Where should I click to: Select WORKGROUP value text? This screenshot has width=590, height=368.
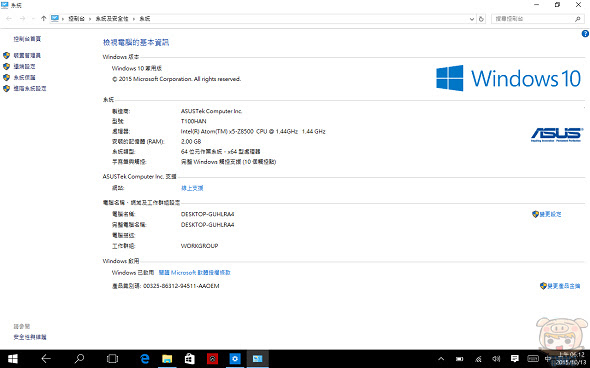pyautogui.click(x=199, y=246)
